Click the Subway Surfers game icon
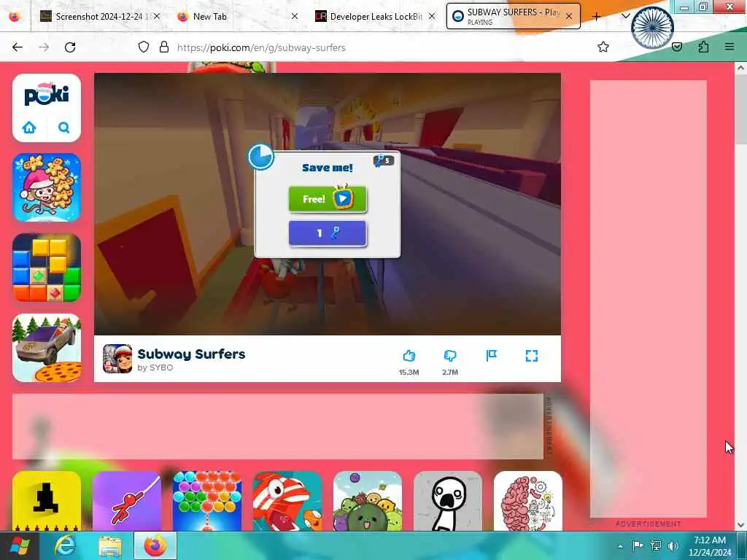747x560 pixels. tap(117, 359)
